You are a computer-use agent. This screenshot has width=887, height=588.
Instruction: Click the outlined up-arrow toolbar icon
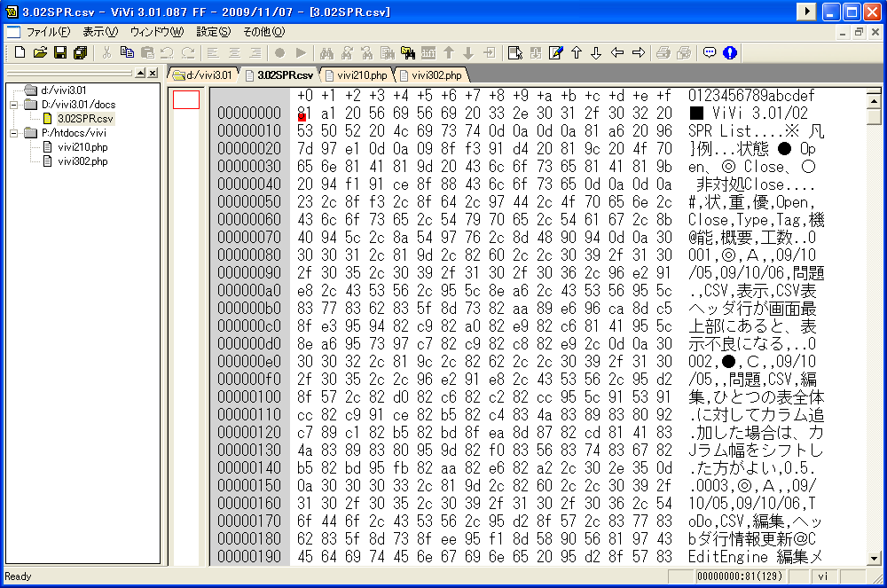(576, 52)
